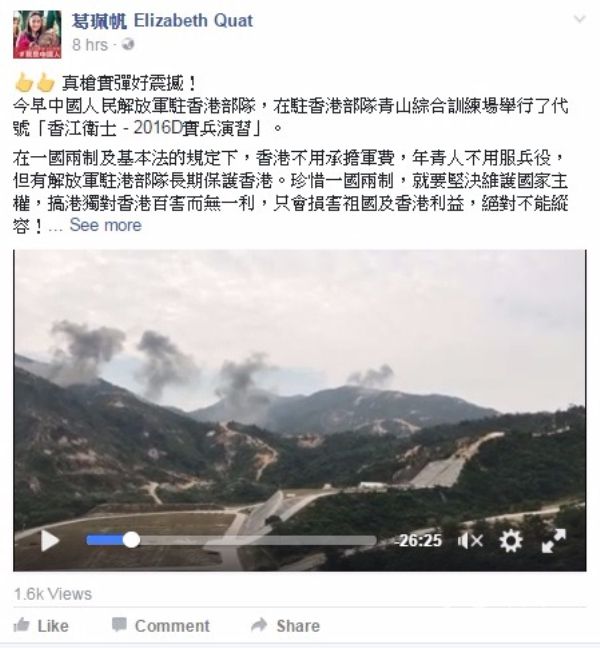The height and width of the screenshot is (648, 600).
Task: Play the video
Action: pos(50,541)
